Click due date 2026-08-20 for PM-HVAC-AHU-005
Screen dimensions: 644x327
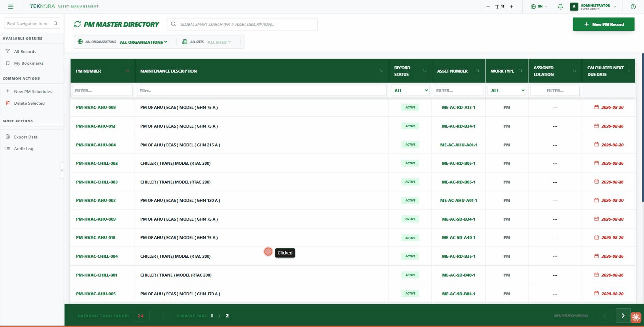612,294
